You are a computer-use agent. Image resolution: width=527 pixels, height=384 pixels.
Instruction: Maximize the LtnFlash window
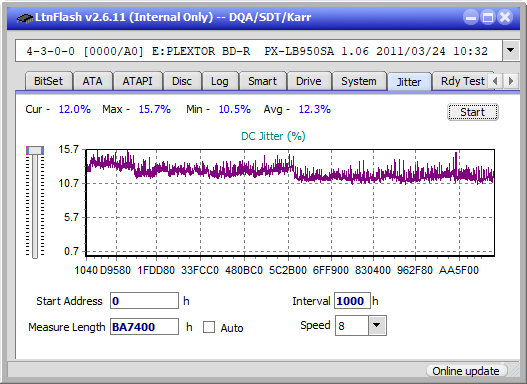[488, 17]
